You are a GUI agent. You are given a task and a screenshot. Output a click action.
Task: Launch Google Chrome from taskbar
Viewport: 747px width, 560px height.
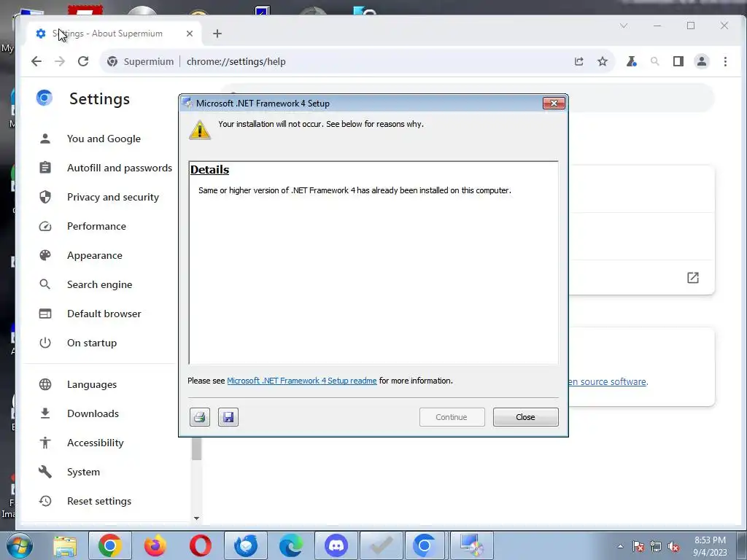click(x=109, y=545)
